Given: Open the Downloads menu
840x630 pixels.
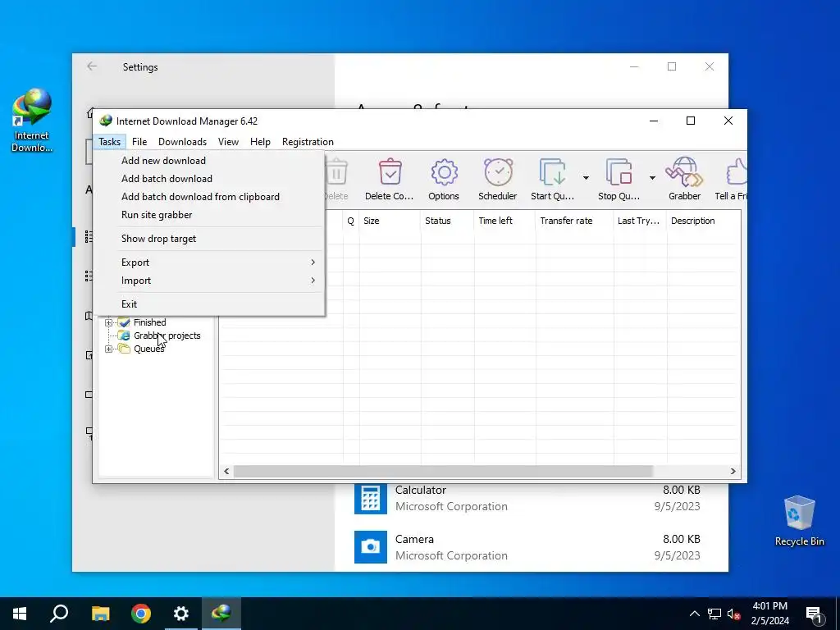Looking at the screenshot, I should click(x=182, y=142).
